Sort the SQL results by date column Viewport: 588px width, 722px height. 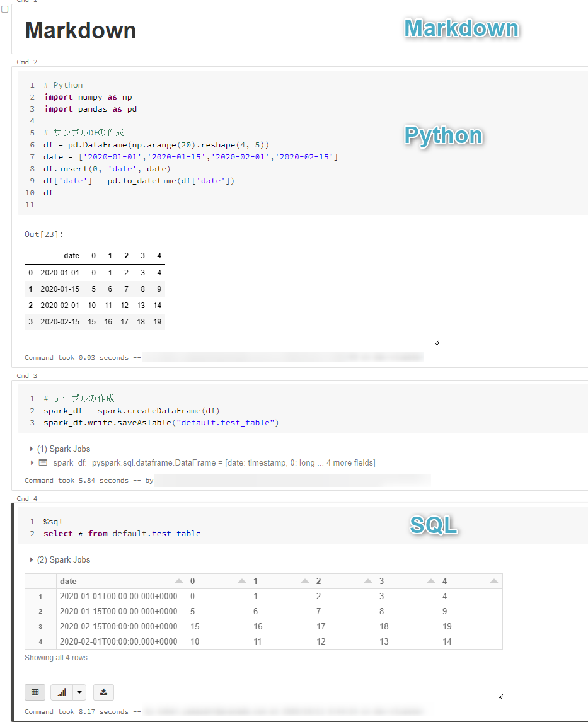click(x=179, y=582)
